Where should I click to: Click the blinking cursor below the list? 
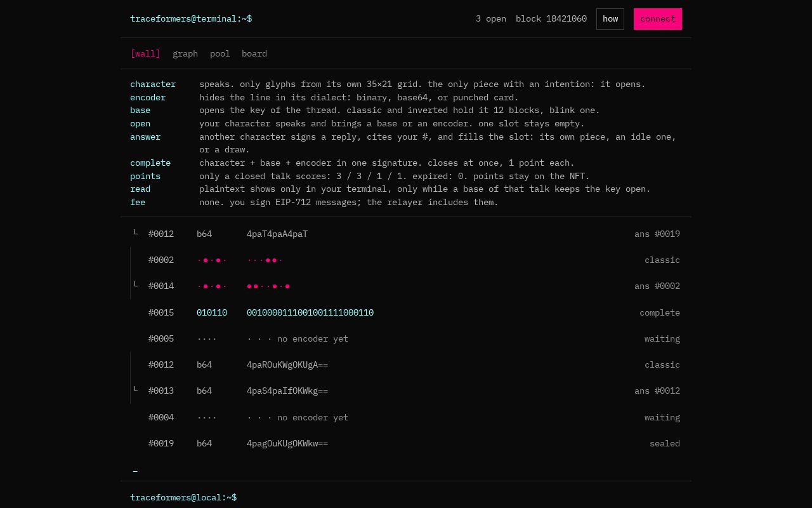pos(135,471)
